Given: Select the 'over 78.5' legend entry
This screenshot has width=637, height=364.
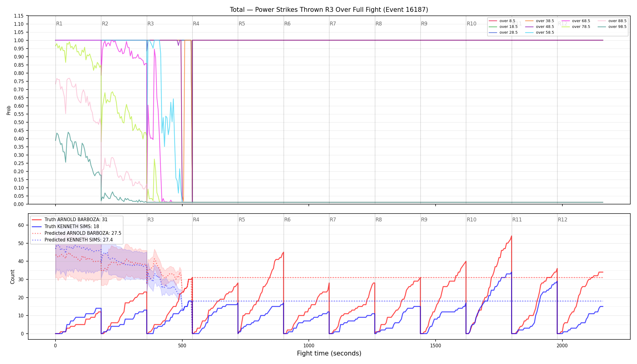Looking at the screenshot, I should (x=576, y=27).
